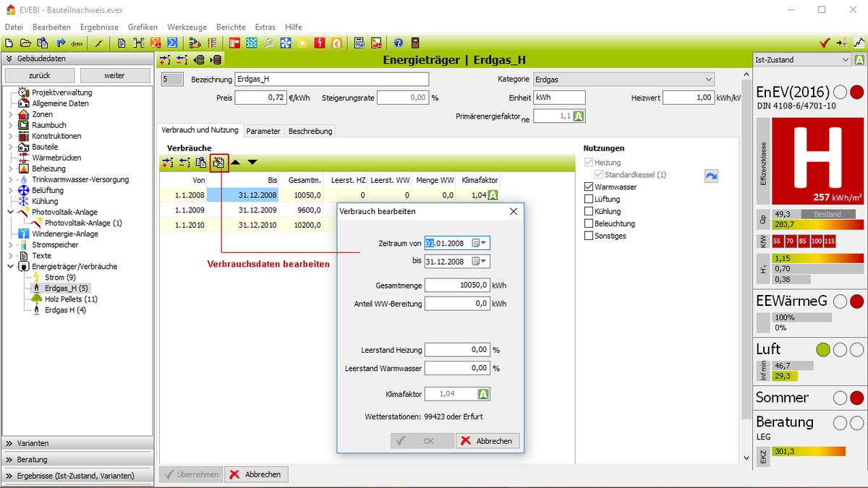868x488 pixels.
Task: Expand the Raumbuch tree node
Action: pos(10,125)
